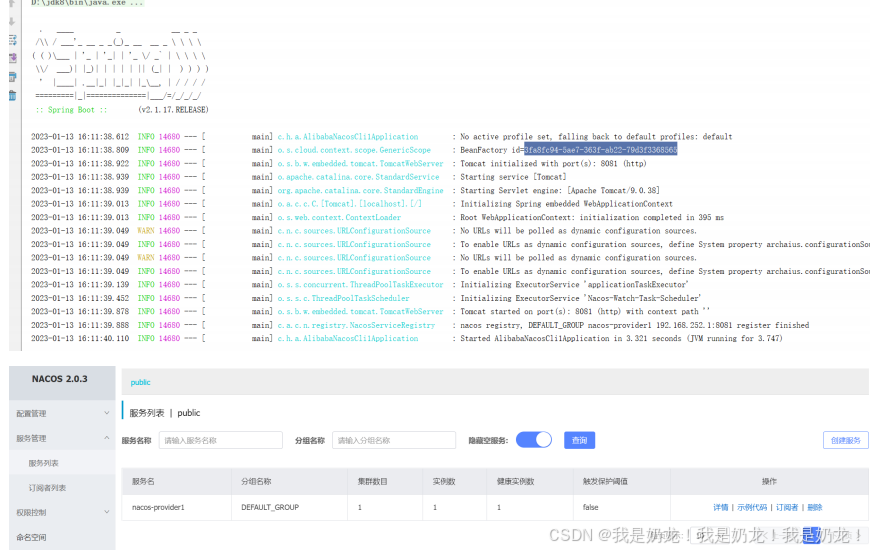Click the 服务列表 | public page heading
The image size is (870, 550).
click(x=164, y=413)
